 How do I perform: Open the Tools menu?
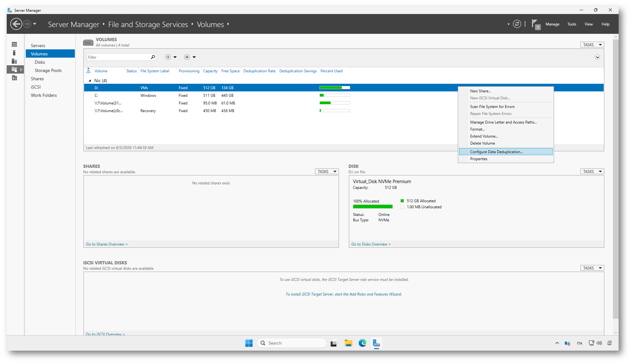coord(571,24)
